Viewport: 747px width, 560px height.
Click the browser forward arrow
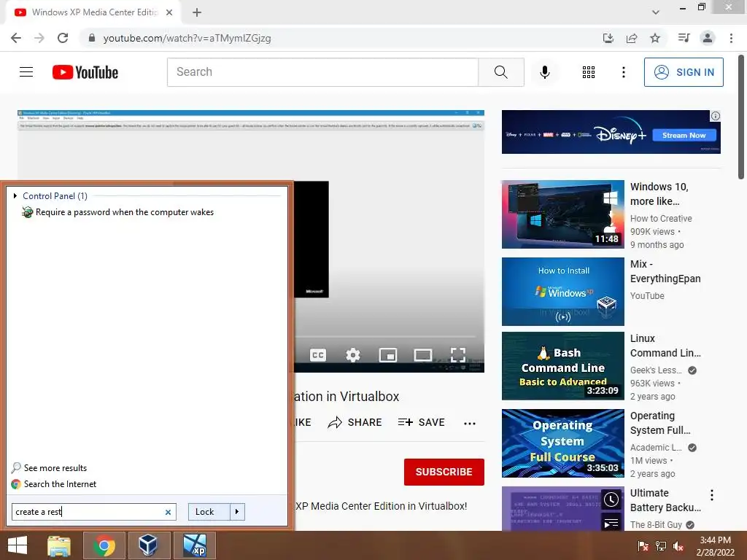(39, 38)
